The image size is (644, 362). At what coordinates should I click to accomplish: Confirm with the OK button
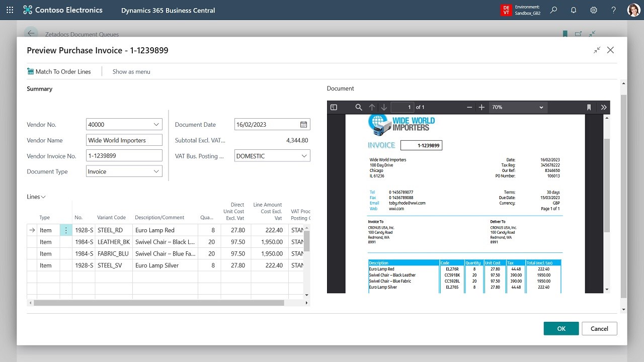pos(561,328)
